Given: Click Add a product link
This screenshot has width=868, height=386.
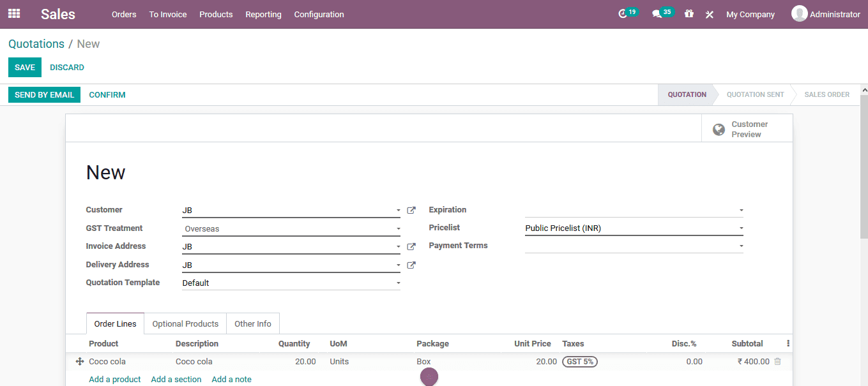Looking at the screenshot, I should click(x=115, y=379).
